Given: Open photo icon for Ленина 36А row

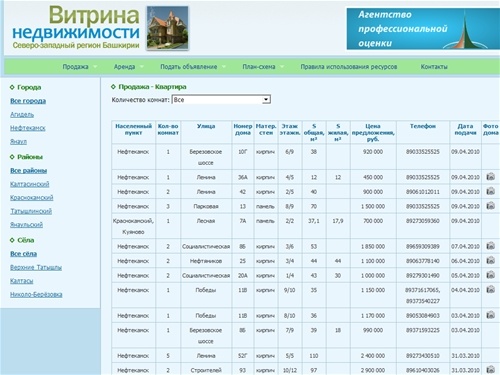Looking at the screenshot, I should tap(490, 177).
